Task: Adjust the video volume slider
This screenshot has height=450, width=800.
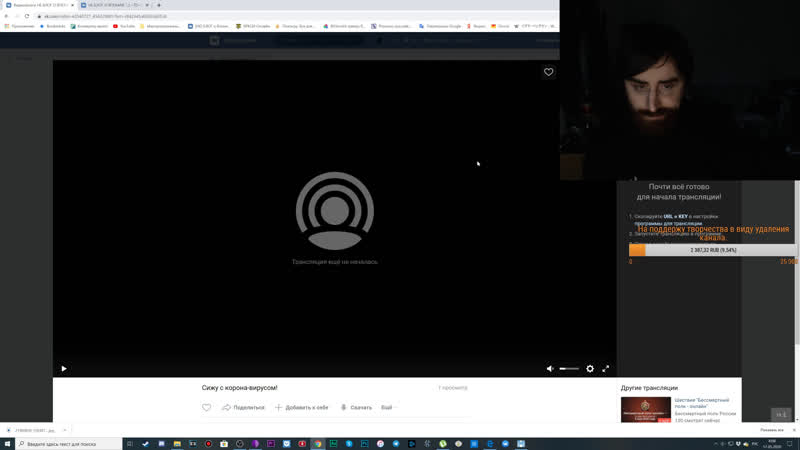Action: (569, 368)
